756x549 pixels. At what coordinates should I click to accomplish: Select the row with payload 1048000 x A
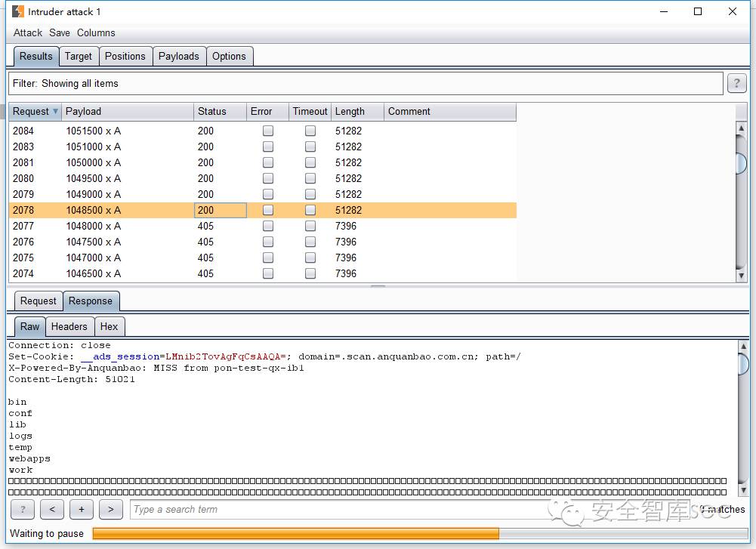pos(262,226)
